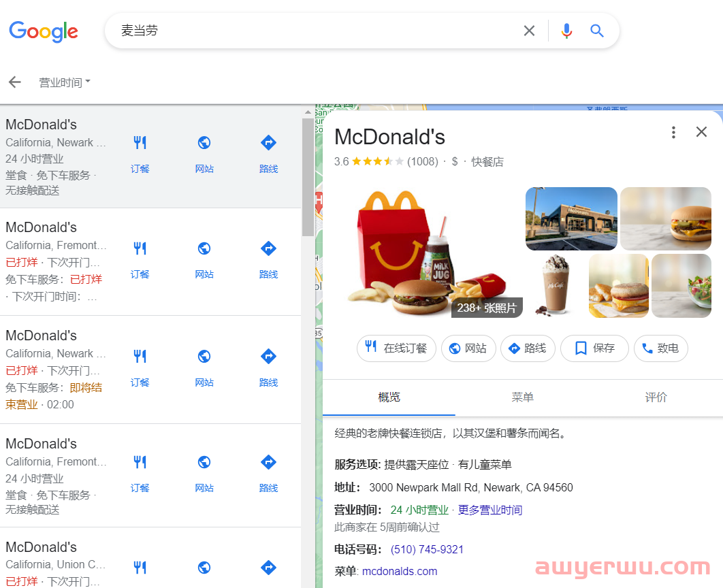Viewport: 723px width, 588px height.
Task: Get directions to Newark listing closing at 02:00
Action: pos(268,367)
